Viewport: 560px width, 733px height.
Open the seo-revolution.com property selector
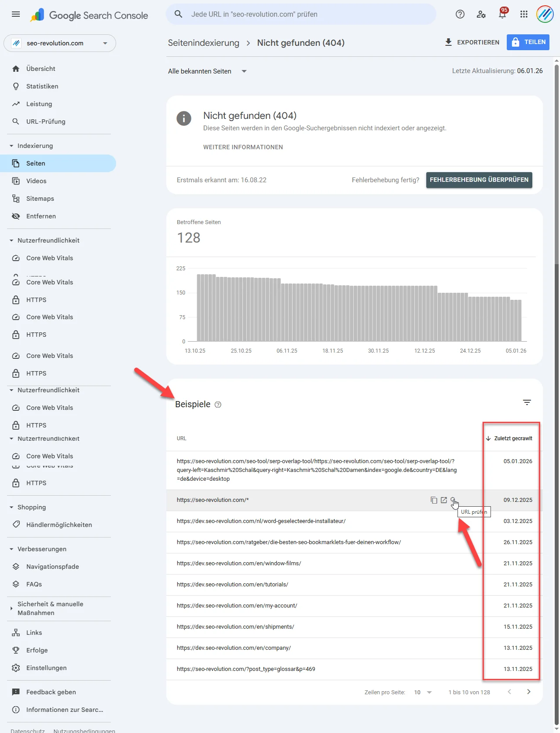pyautogui.click(x=60, y=43)
